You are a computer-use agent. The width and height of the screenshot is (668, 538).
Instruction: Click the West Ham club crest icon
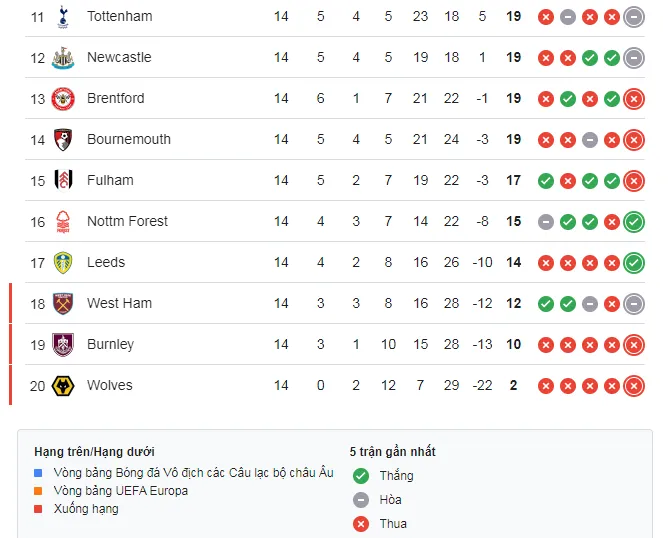point(64,303)
